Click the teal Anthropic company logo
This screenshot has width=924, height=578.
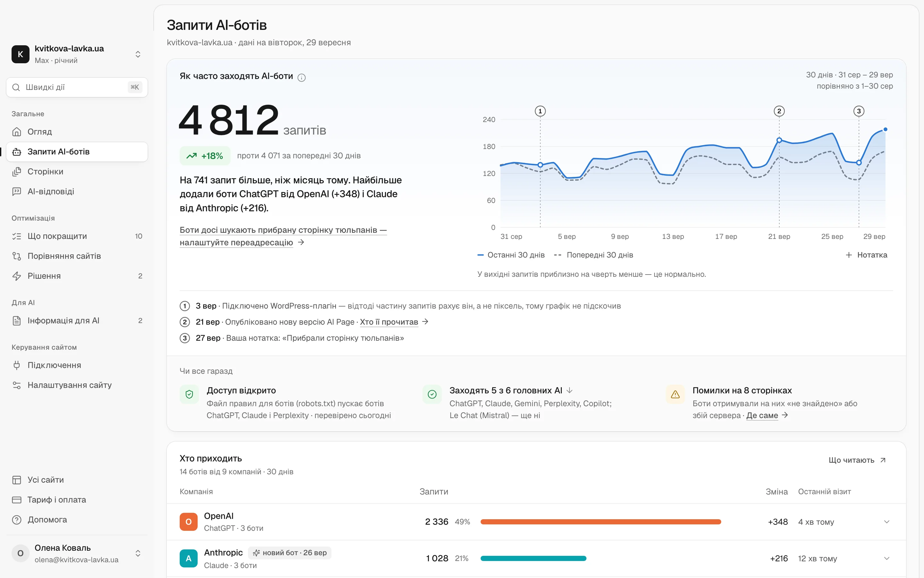click(189, 558)
